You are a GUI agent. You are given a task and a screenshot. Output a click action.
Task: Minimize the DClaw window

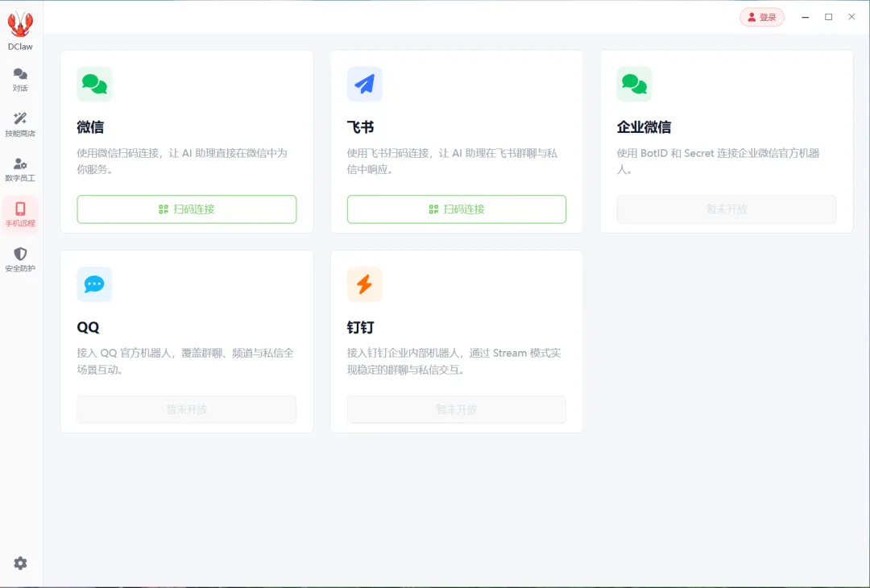coord(805,17)
